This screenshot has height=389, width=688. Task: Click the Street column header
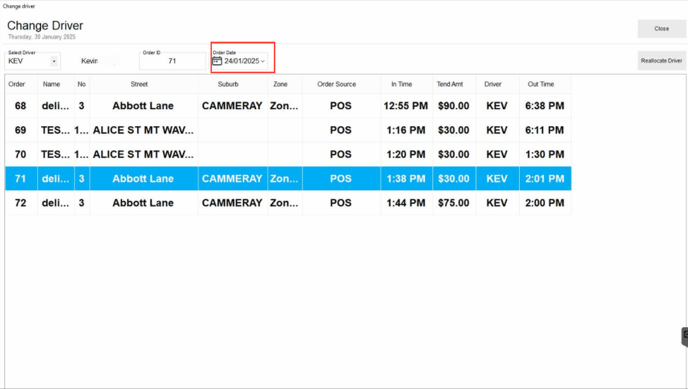pyautogui.click(x=139, y=84)
